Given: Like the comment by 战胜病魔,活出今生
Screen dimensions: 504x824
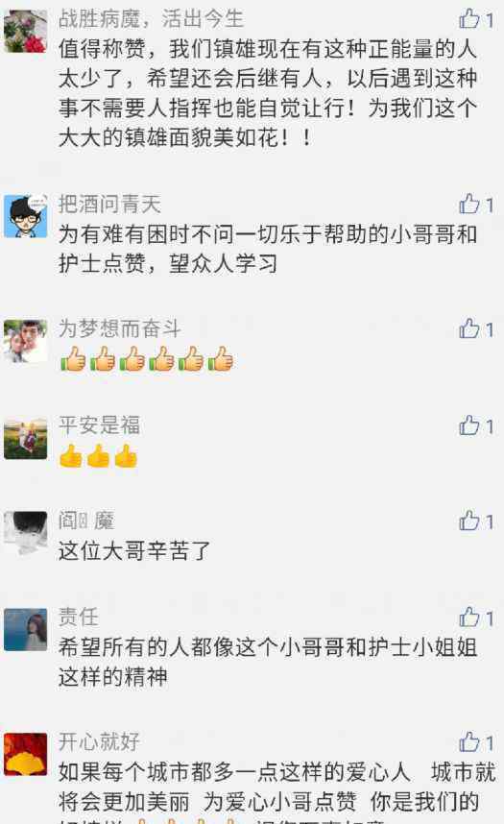Looking at the screenshot, I should [468, 19].
